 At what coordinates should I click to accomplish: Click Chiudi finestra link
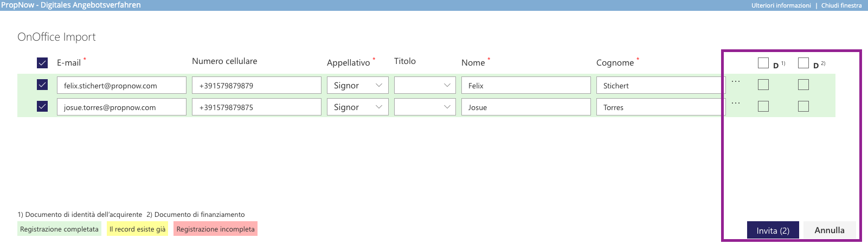pos(841,5)
